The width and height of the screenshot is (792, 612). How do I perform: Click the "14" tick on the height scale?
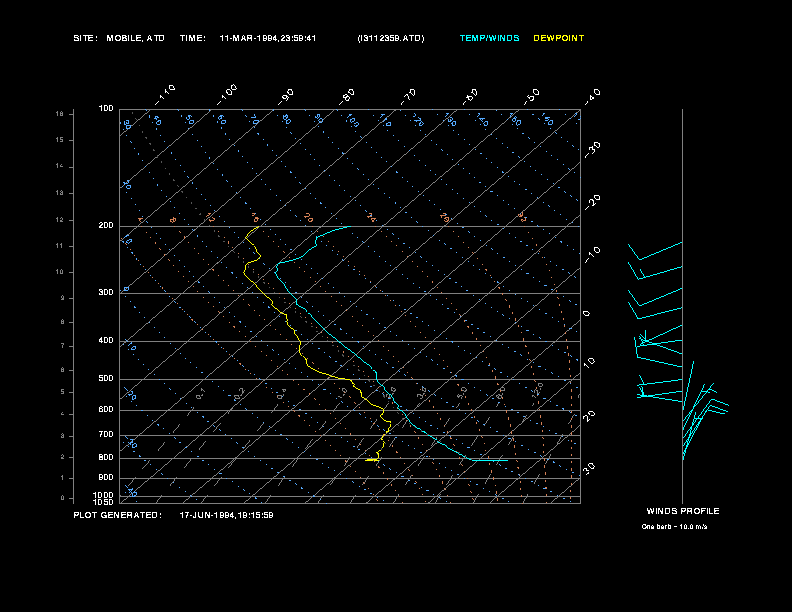[60, 166]
